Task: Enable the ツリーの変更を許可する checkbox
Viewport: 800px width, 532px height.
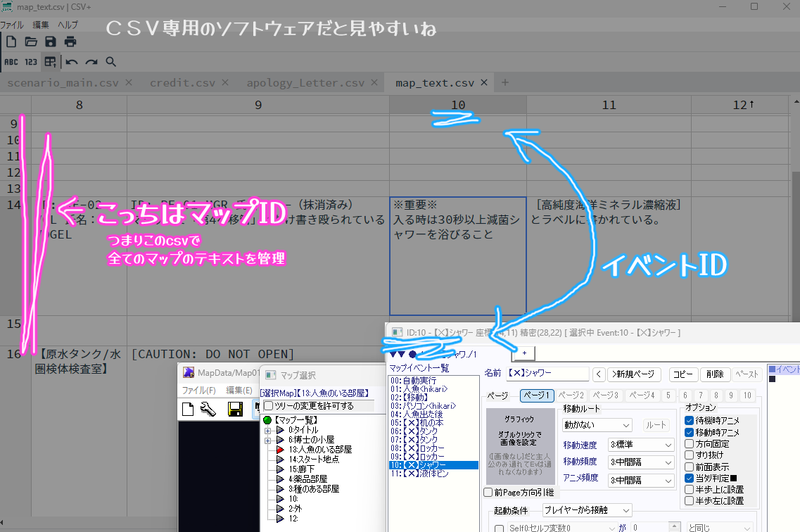Action: pyautogui.click(x=269, y=406)
